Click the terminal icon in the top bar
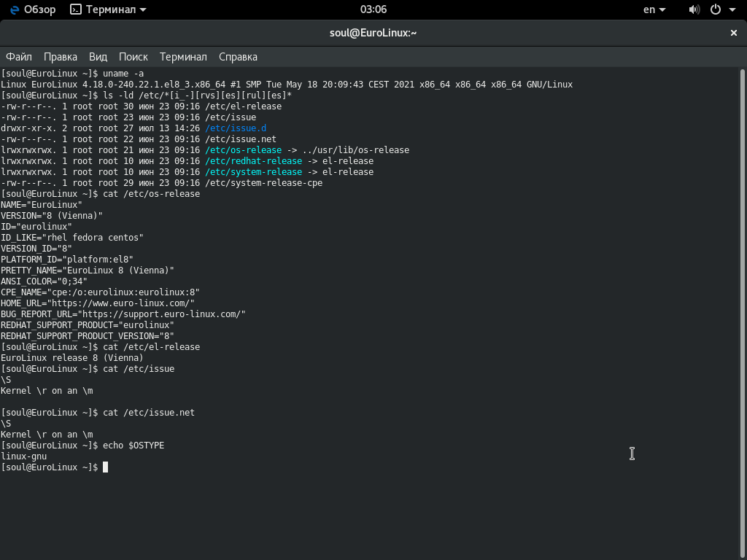This screenshot has width=747, height=560. [76, 9]
